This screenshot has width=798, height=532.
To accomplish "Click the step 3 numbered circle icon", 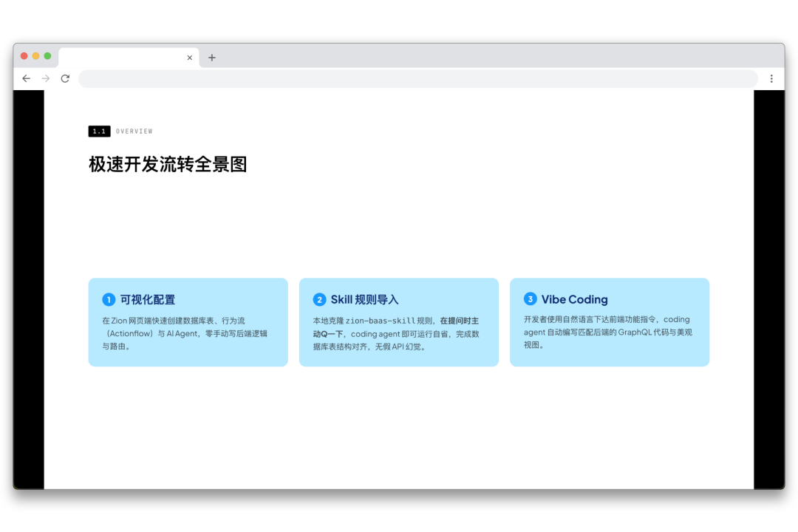I will (x=530, y=299).
